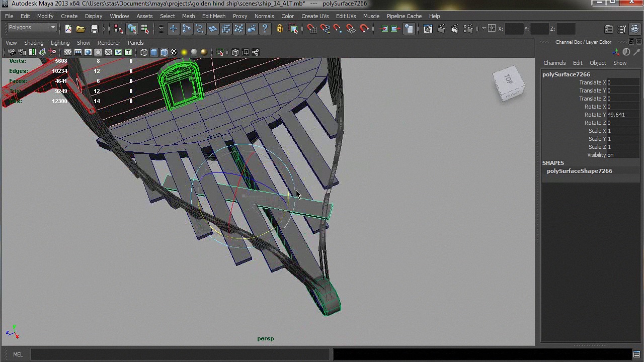Click the rendering selection mask icon
The width and height of the screenshot is (644, 362).
[x=252, y=29]
